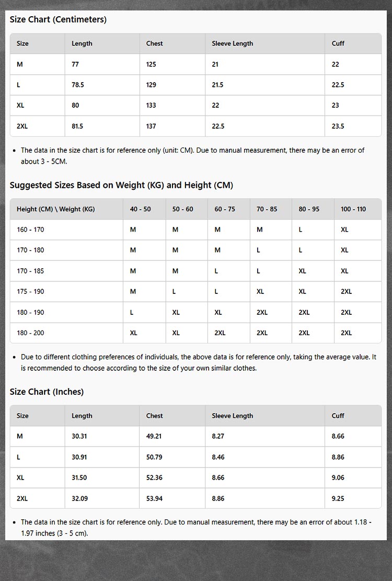Click the "160 - 170" height row label
The height and width of the screenshot is (581, 392).
pos(30,230)
